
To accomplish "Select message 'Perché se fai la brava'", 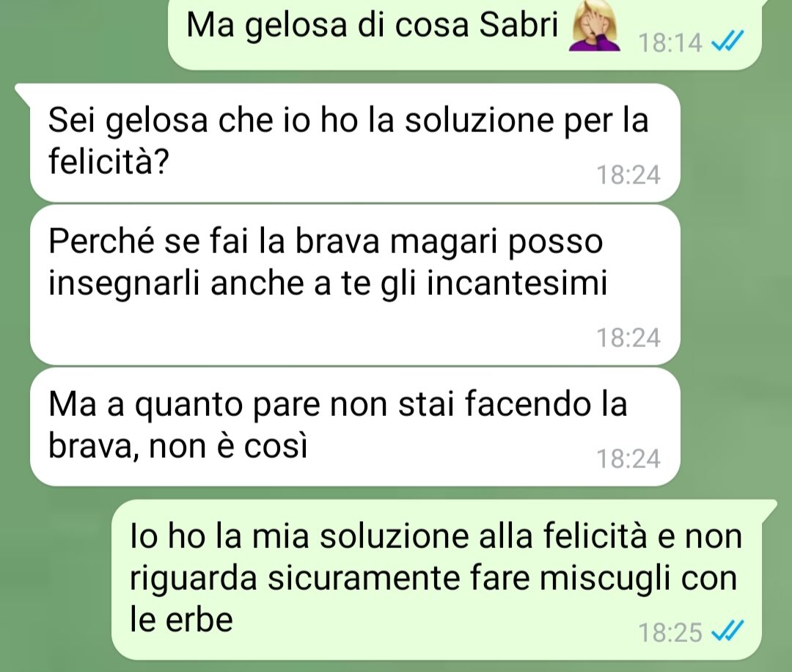I will coord(355,285).
